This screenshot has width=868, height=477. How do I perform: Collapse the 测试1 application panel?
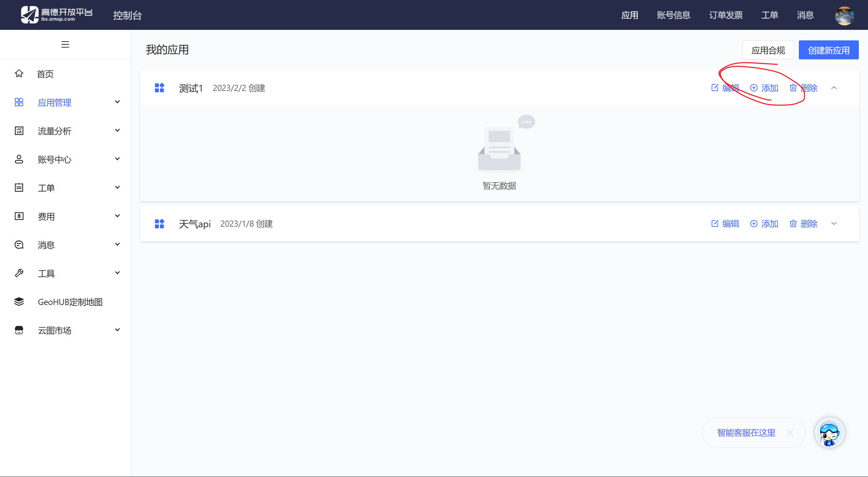[x=834, y=88]
